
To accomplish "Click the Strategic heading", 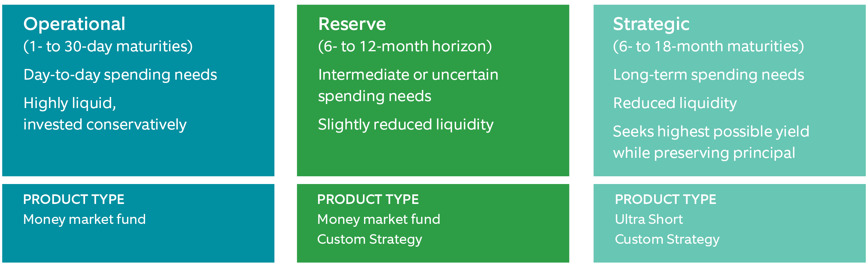I will (x=651, y=24).
